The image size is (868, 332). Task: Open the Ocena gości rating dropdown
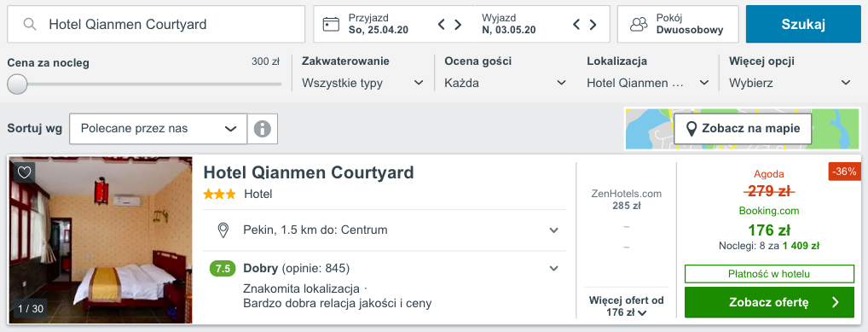click(x=506, y=83)
